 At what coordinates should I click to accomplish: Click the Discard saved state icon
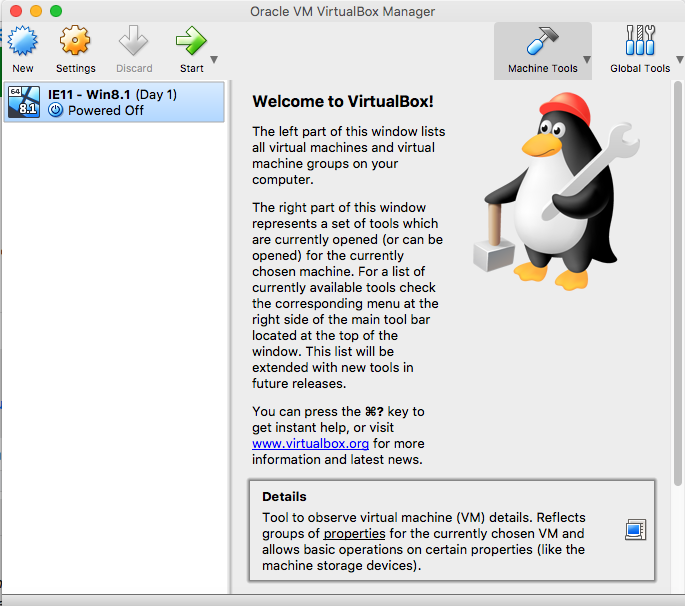[133, 43]
